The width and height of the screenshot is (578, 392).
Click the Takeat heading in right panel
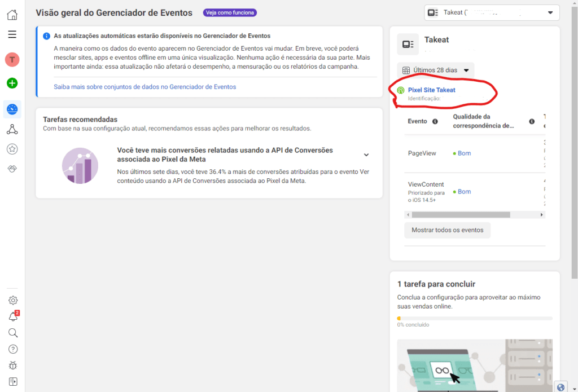(436, 40)
